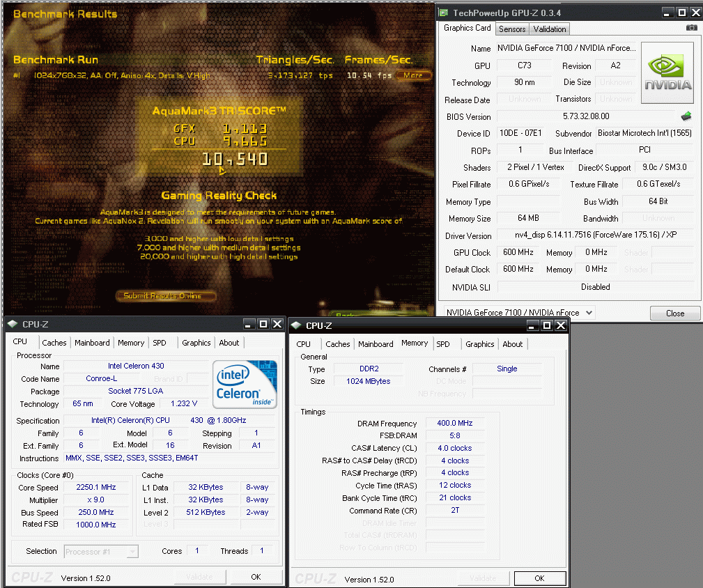Click the GPU-Z screenshot camera icon
The width and height of the screenshot is (703, 588).
[x=691, y=28]
